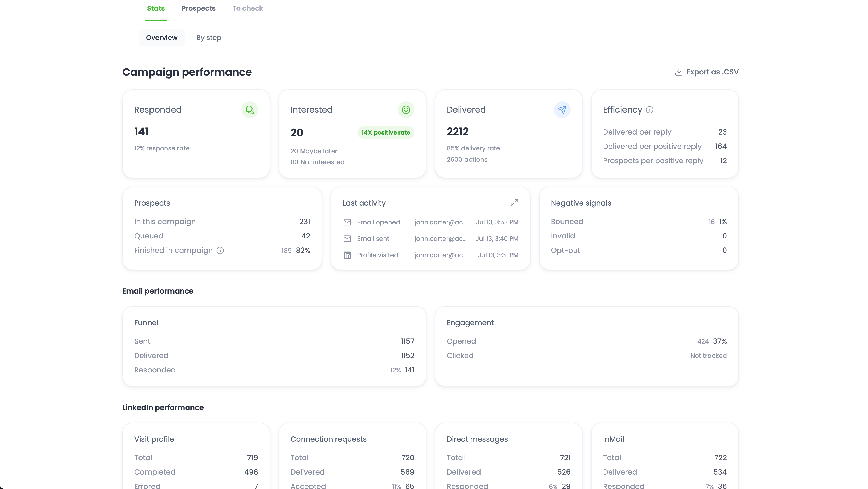Click InMail Delivered 534
The height and width of the screenshot is (489, 868).
(720, 472)
